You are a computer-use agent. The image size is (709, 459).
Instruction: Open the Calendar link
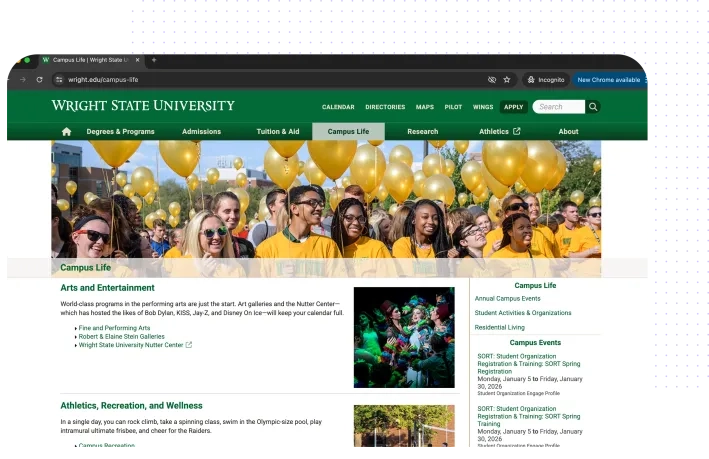click(338, 107)
